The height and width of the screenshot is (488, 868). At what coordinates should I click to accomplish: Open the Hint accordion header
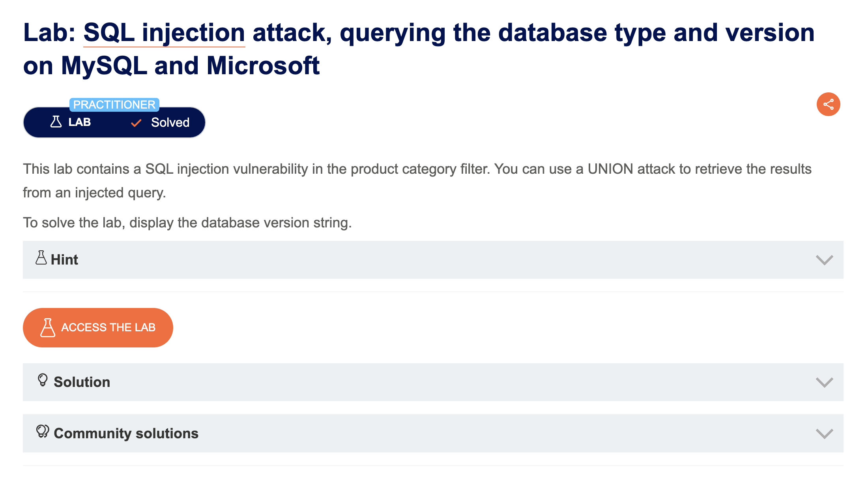[x=433, y=260]
